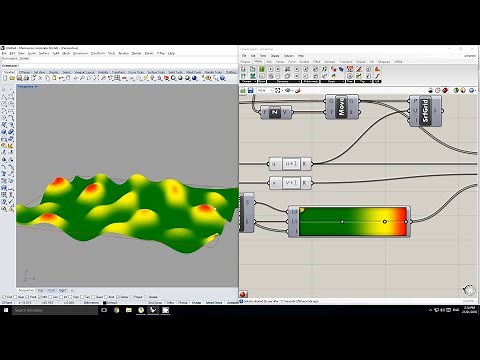Screen dimensions: 480x360
Task: Open the dropdown arrow beside blue preview icon
Action: (x=476, y=90)
